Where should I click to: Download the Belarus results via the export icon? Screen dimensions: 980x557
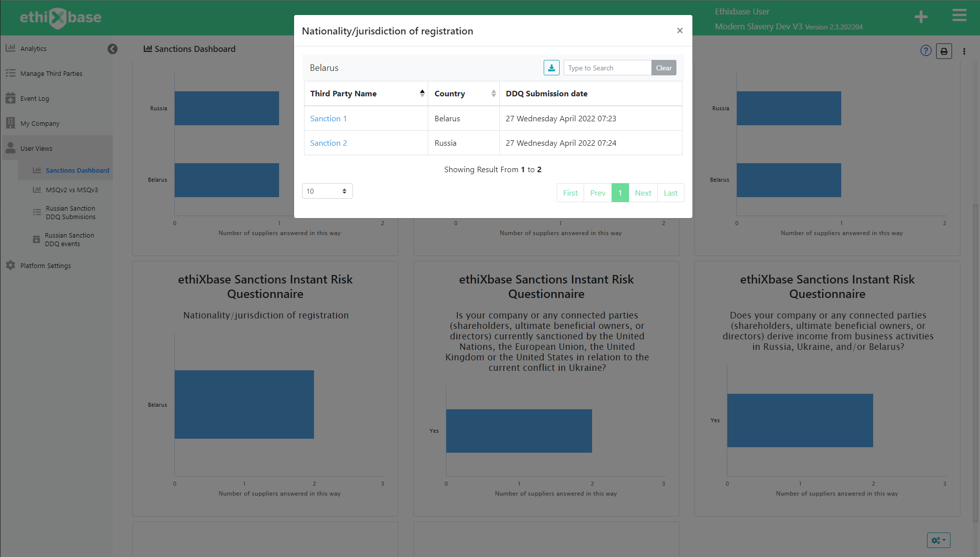pos(551,67)
